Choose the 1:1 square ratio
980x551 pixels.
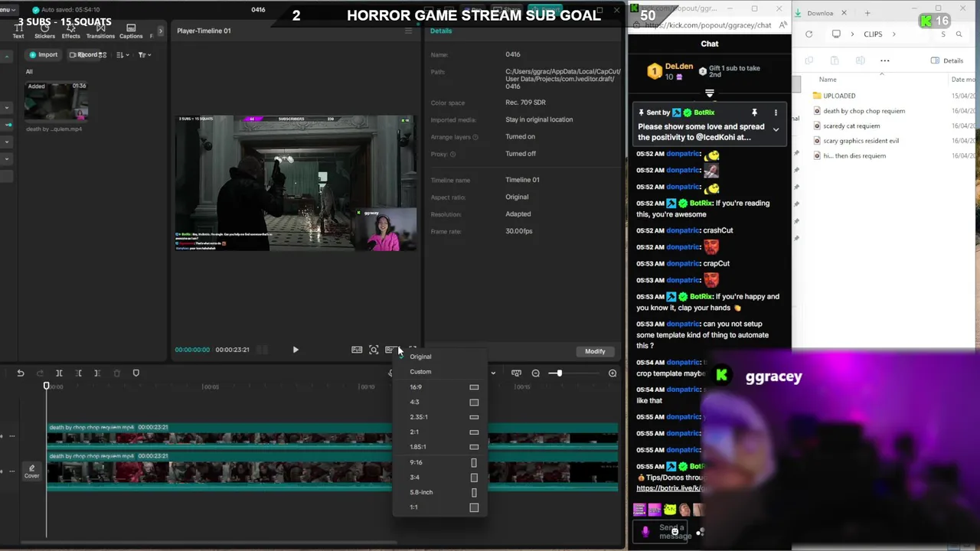pyautogui.click(x=439, y=507)
